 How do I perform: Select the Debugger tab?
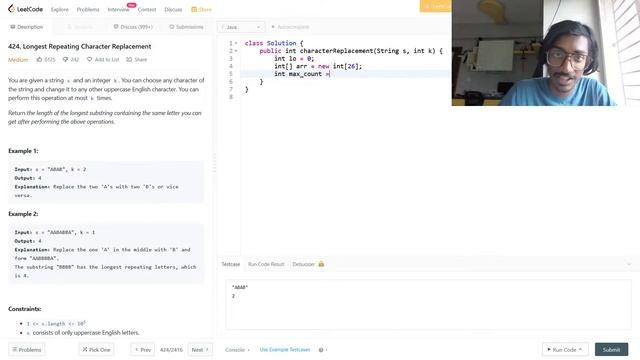tap(304, 264)
